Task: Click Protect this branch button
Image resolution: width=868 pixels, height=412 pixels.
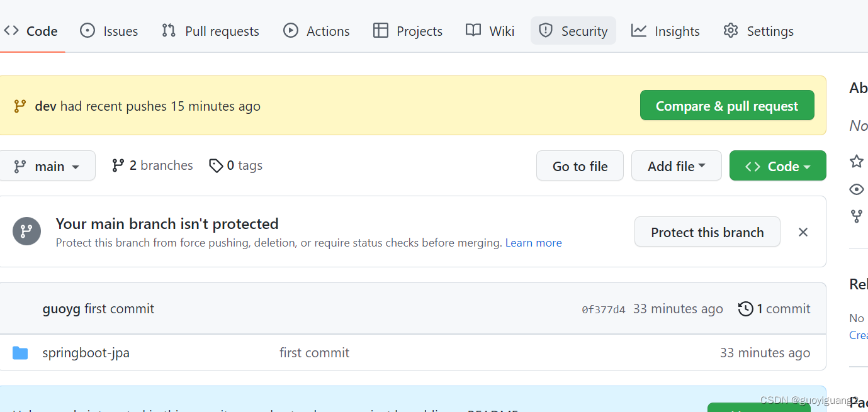Action: click(x=707, y=232)
